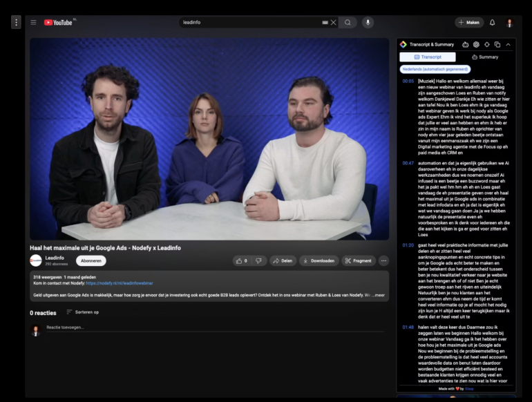Open the Sorteren op comment sorting
Screen dimensions: 532x402
pyautogui.click(x=83, y=312)
